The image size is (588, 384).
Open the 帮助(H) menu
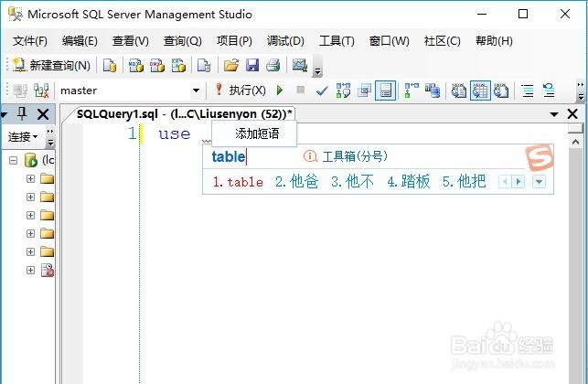click(x=494, y=40)
